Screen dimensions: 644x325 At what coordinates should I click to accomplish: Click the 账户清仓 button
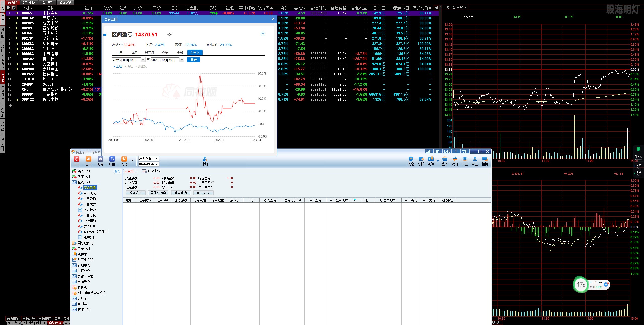coord(203,193)
